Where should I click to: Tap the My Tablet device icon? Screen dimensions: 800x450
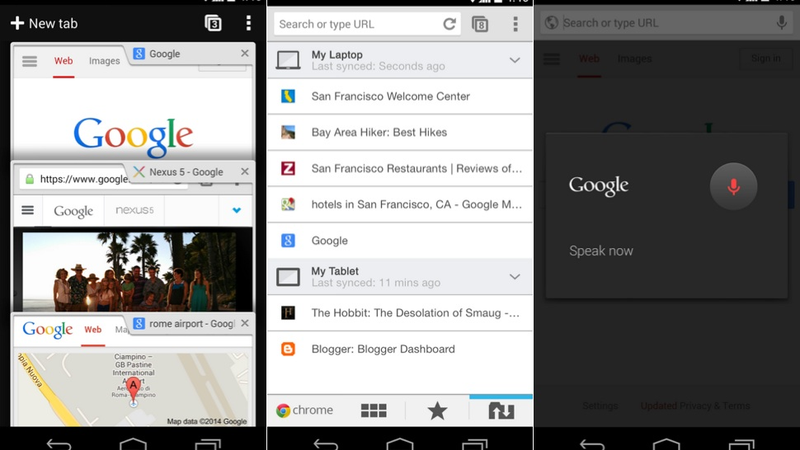click(x=288, y=277)
